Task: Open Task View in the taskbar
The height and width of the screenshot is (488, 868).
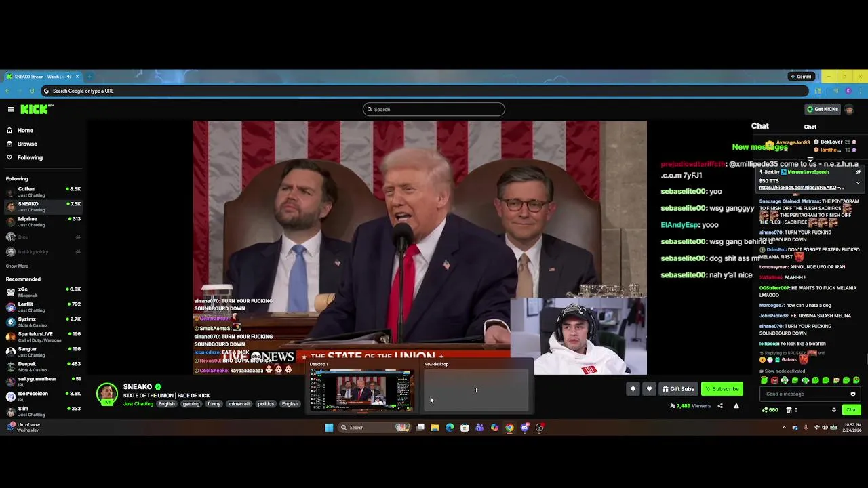Action: click(420, 428)
